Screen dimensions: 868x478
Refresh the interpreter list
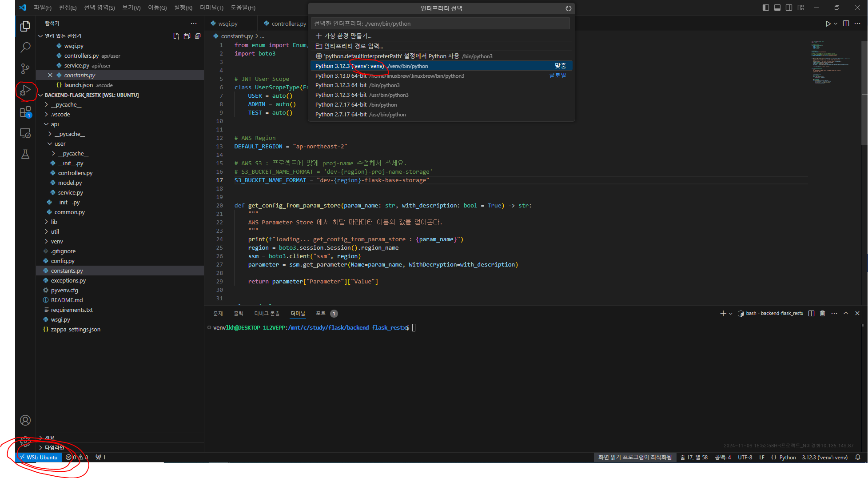coord(568,8)
